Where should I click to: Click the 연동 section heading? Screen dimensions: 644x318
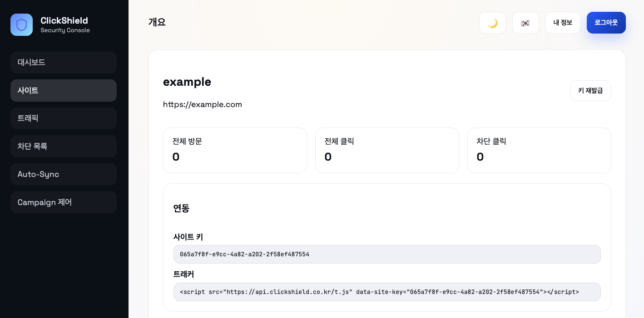[x=181, y=209]
